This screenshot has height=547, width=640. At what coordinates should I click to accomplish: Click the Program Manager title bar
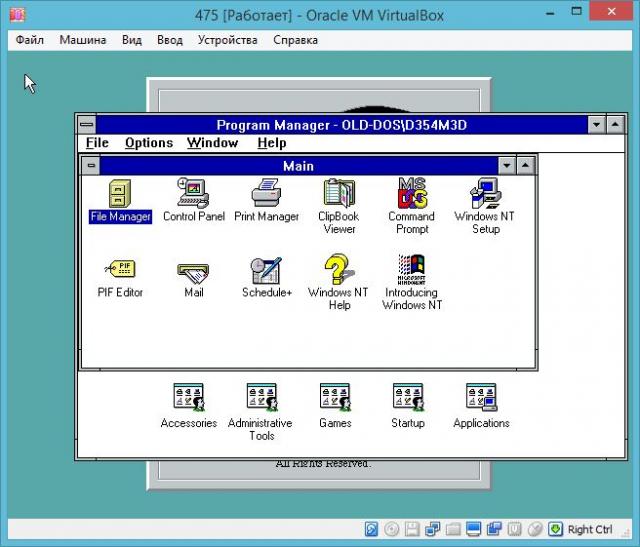tap(342, 125)
